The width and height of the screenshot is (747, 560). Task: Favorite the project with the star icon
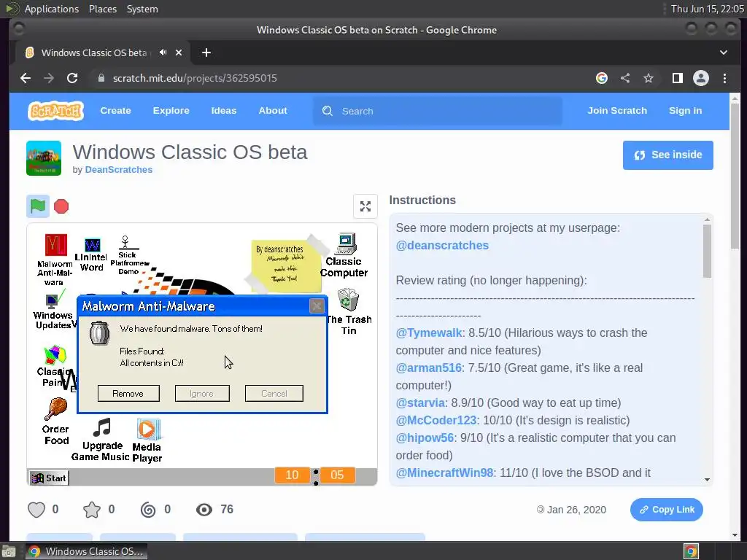click(92, 510)
